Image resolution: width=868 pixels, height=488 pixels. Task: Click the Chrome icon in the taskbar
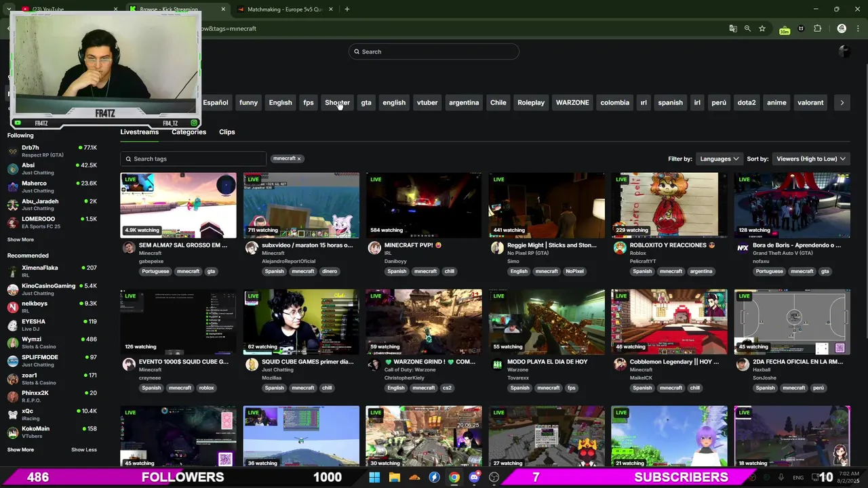[454, 477]
